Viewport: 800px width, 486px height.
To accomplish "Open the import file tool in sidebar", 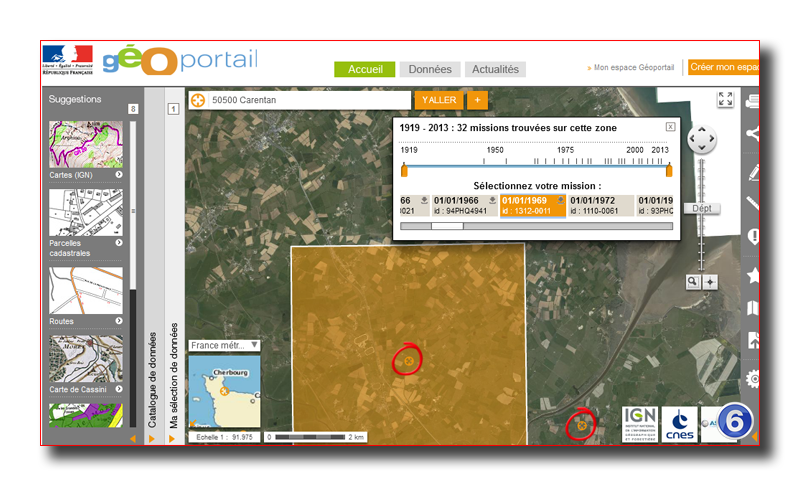I will 754,340.
